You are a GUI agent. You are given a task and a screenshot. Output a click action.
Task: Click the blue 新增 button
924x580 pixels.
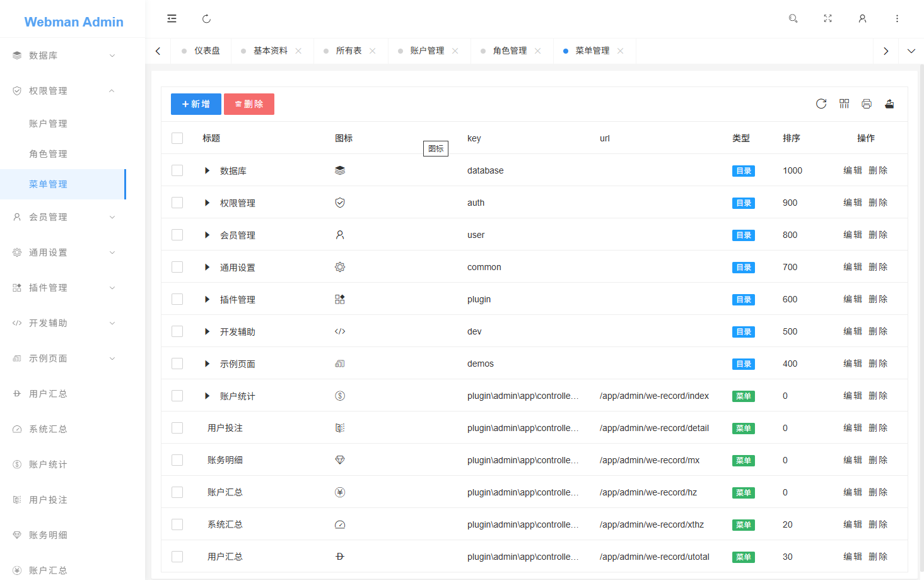(196, 104)
